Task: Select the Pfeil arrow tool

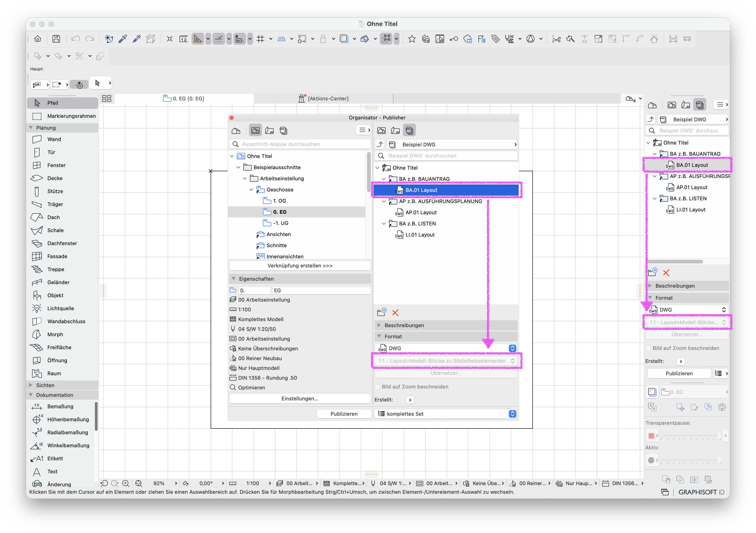Action: tap(63, 103)
